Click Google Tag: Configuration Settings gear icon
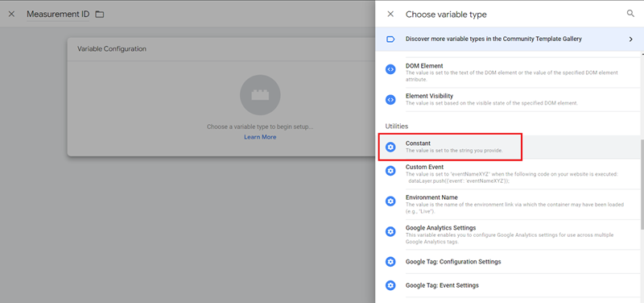Viewport: 644px width, 303px height. point(390,261)
